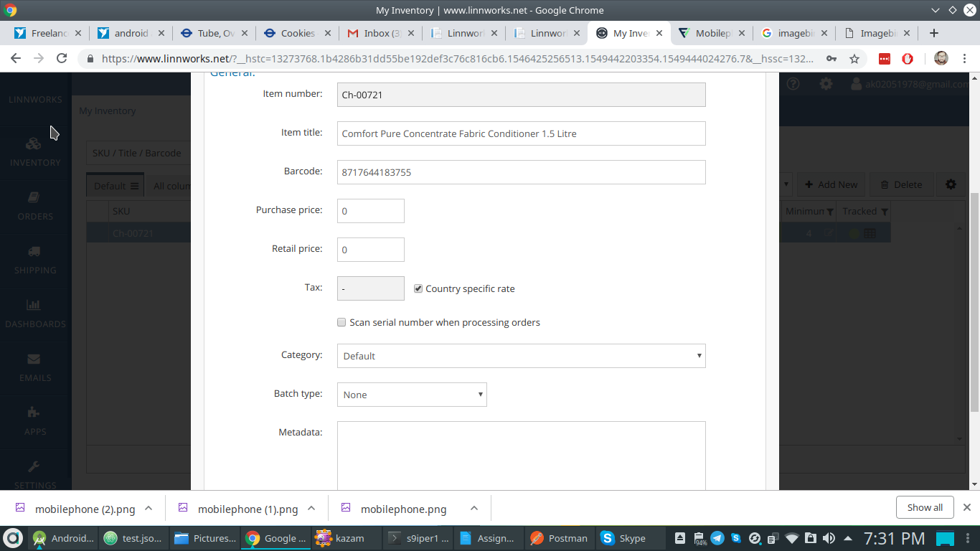Click the Delete button in inventory
Image resolution: width=980 pixels, height=551 pixels.
(901, 184)
